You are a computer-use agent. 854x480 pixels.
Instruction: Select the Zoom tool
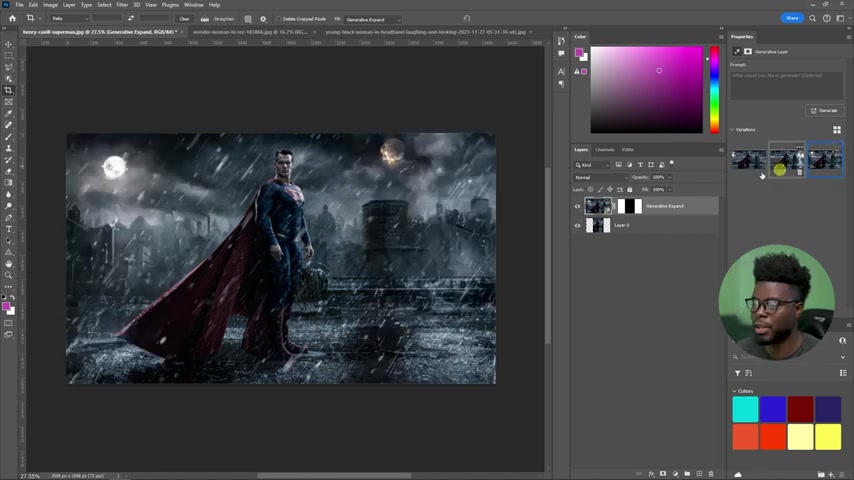[8, 275]
